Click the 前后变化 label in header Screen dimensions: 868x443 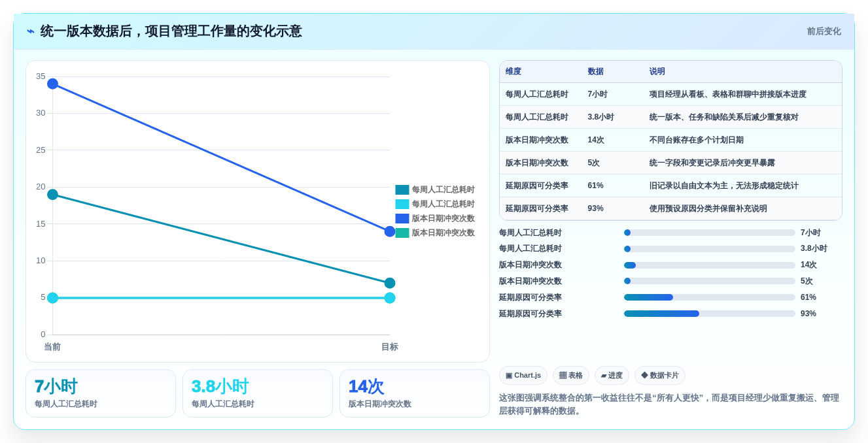pyautogui.click(x=824, y=31)
